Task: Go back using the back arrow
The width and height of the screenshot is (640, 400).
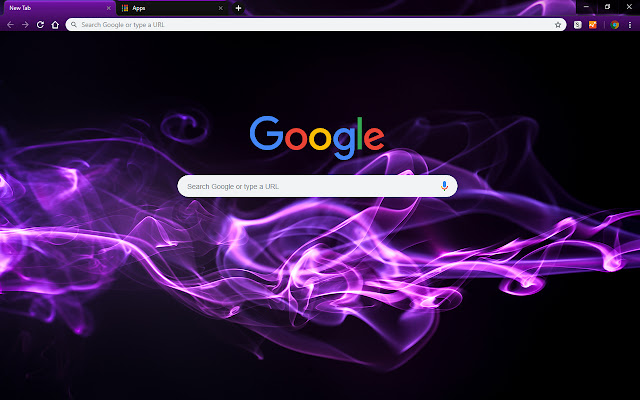Action: (10, 25)
